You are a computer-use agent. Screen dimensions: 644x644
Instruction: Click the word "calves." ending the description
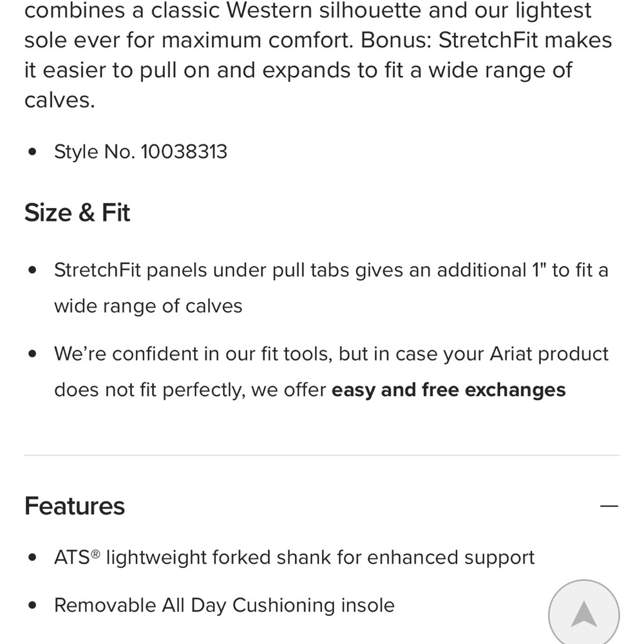[x=59, y=100]
